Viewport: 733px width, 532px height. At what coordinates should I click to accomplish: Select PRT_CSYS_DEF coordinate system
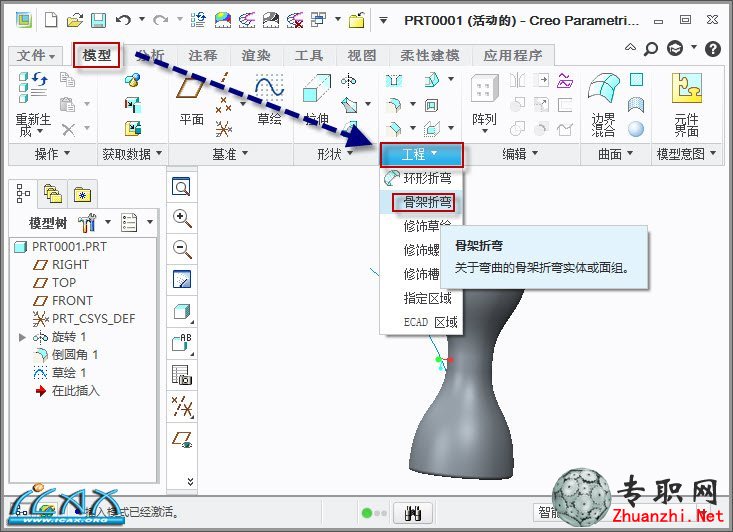[84, 319]
